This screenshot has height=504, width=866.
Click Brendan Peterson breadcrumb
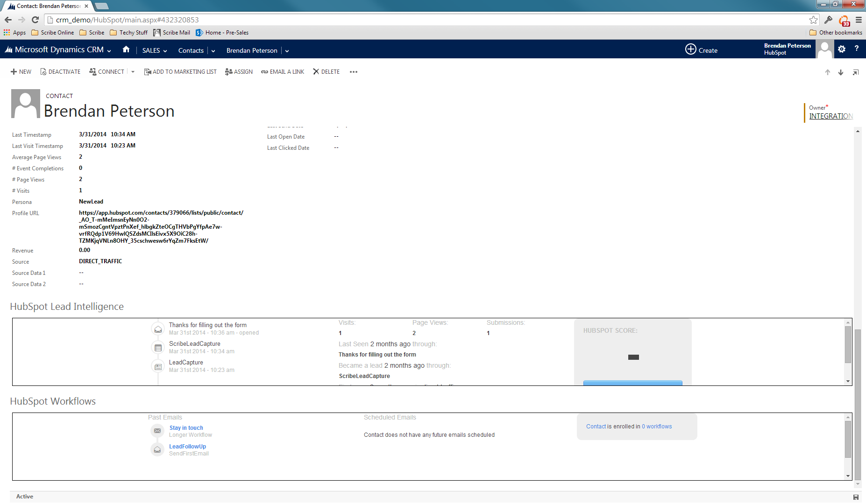[x=252, y=50]
